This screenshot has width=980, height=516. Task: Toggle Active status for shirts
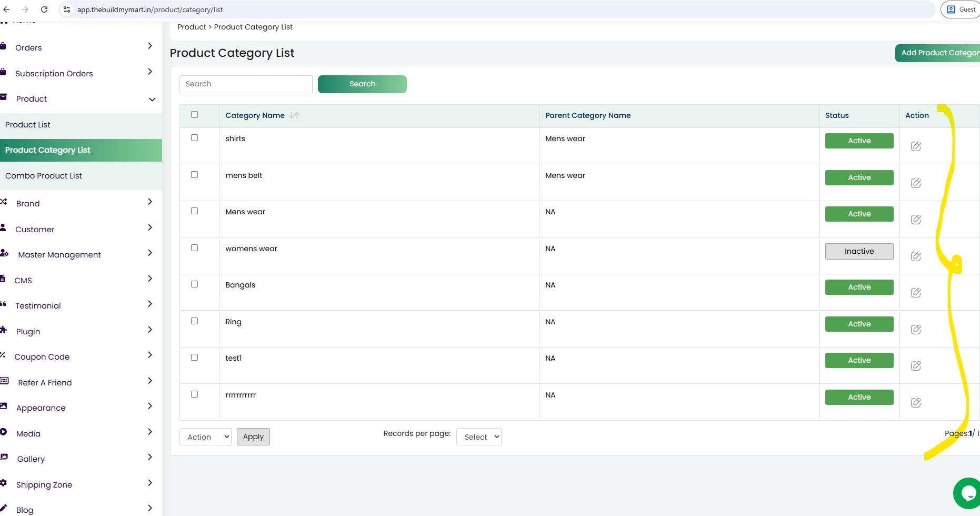tap(859, 141)
